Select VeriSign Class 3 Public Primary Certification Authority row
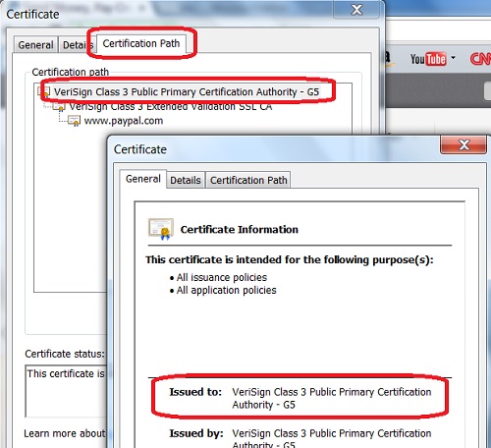This screenshot has width=491, height=448. 187,92
